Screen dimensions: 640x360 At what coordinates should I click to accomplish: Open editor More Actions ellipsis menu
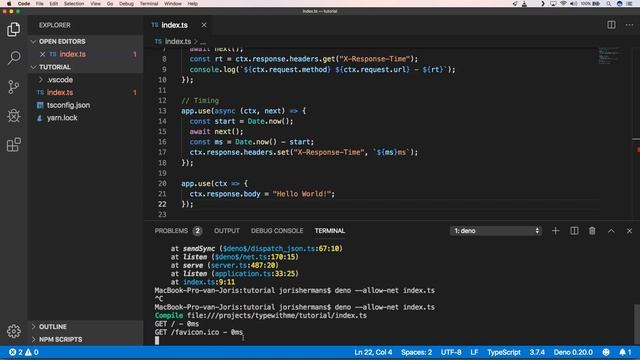(629, 25)
